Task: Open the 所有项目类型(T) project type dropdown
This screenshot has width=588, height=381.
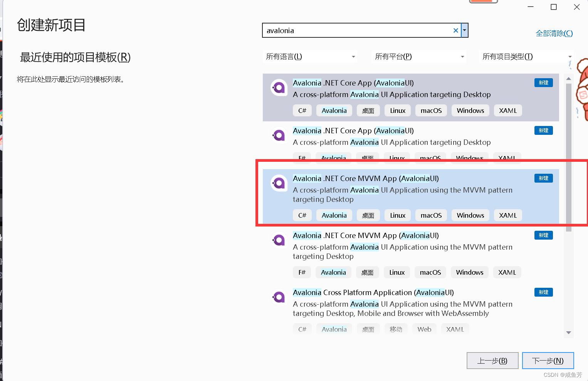Action: (526, 57)
